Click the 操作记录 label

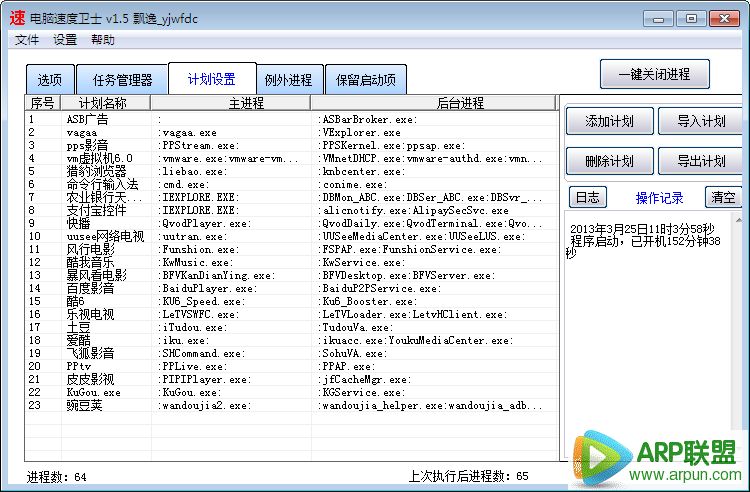[659, 198]
